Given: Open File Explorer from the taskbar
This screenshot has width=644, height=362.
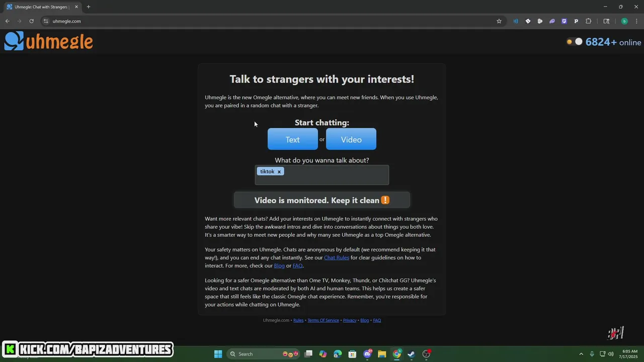Looking at the screenshot, I should (382, 354).
